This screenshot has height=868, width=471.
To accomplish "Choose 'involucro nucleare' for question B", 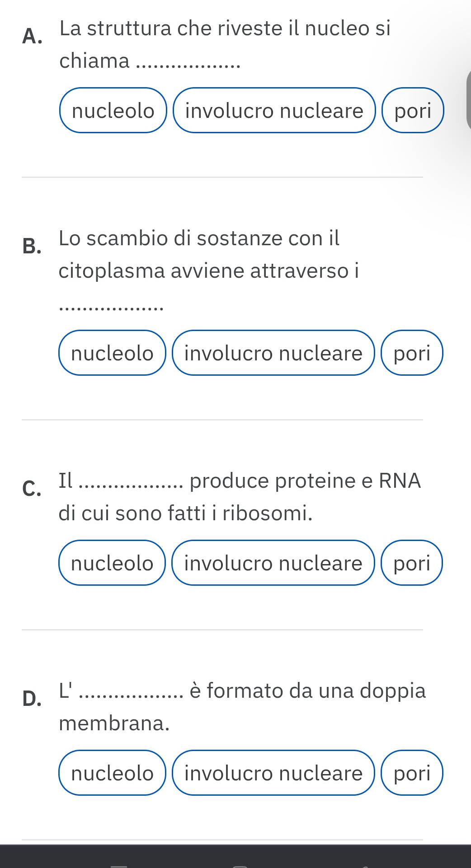I will (x=273, y=353).
